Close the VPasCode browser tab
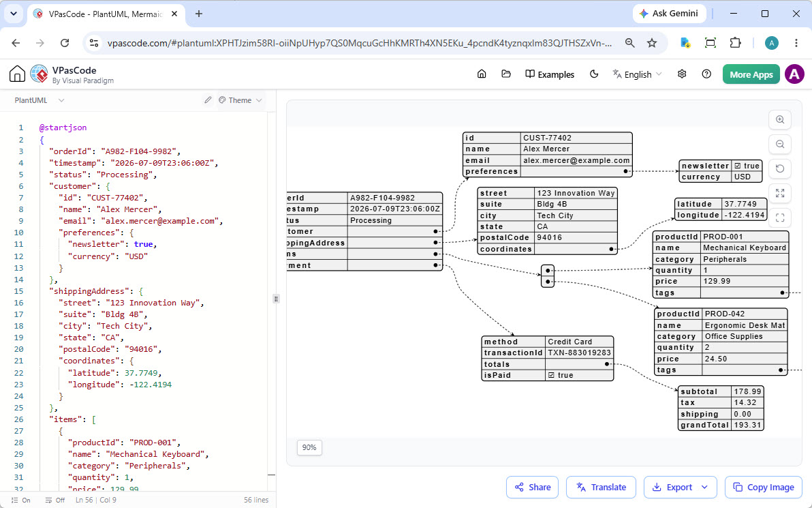 pyautogui.click(x=175, y=14)
